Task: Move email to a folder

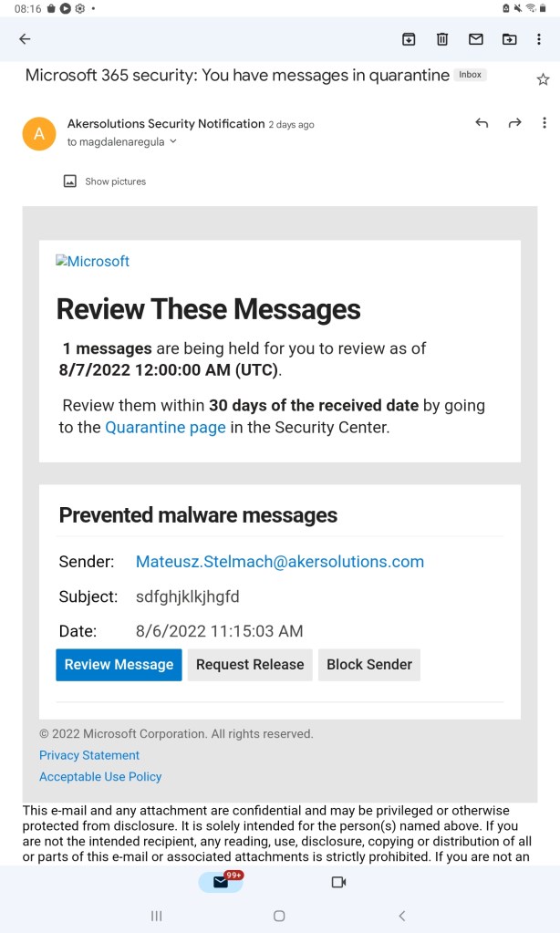Action: click(509, 39)
